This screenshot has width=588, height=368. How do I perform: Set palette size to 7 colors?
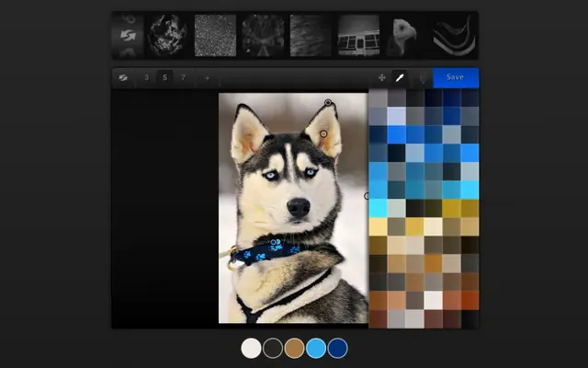coord(183,78)
